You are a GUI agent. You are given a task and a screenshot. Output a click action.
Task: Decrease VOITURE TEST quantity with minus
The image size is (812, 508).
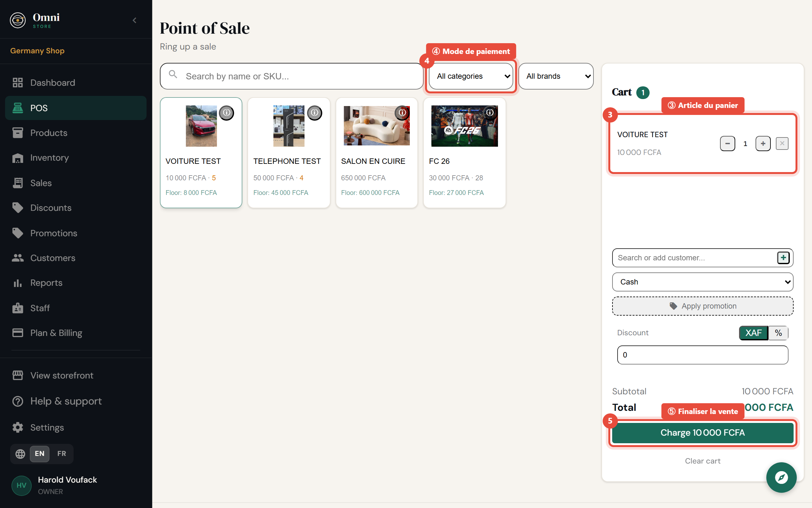727,144
